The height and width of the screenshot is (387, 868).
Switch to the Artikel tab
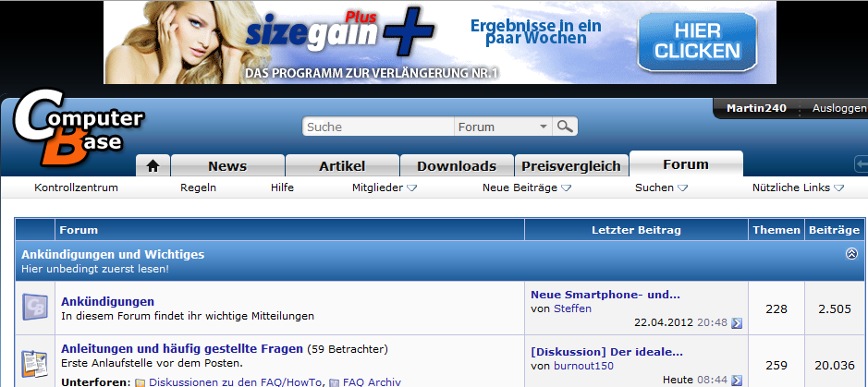click(342, 166)
